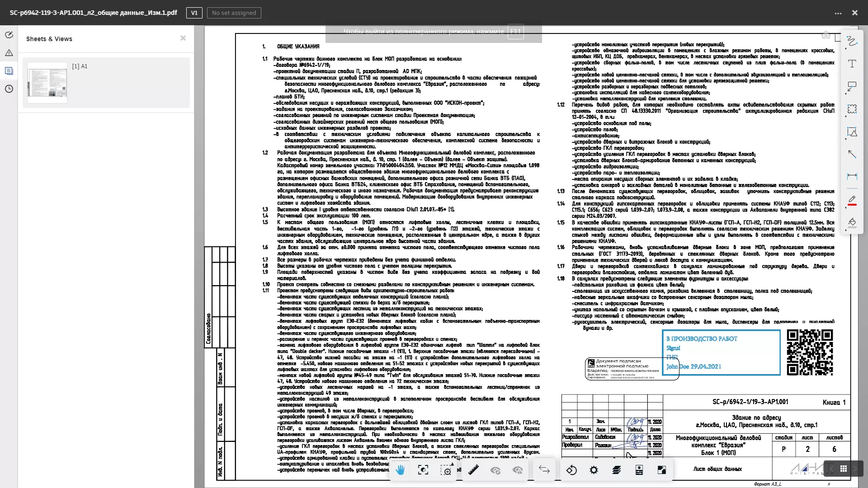This screenshot has height=488, width=868.
Task: Select the Zoom window tool
Action: [446, 470]
